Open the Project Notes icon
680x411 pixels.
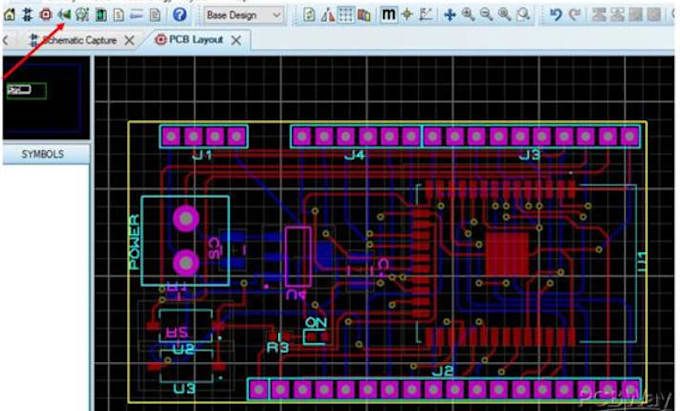[x=155, y=15]
